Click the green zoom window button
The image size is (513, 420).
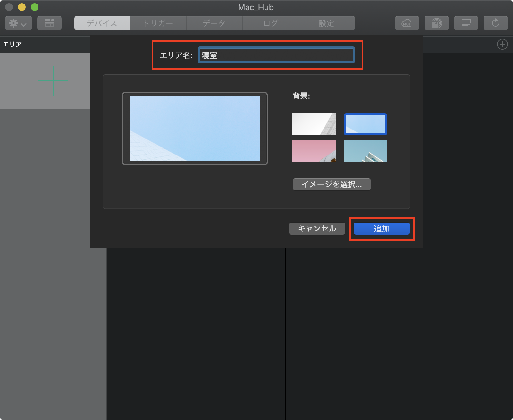tap(35, 7)
